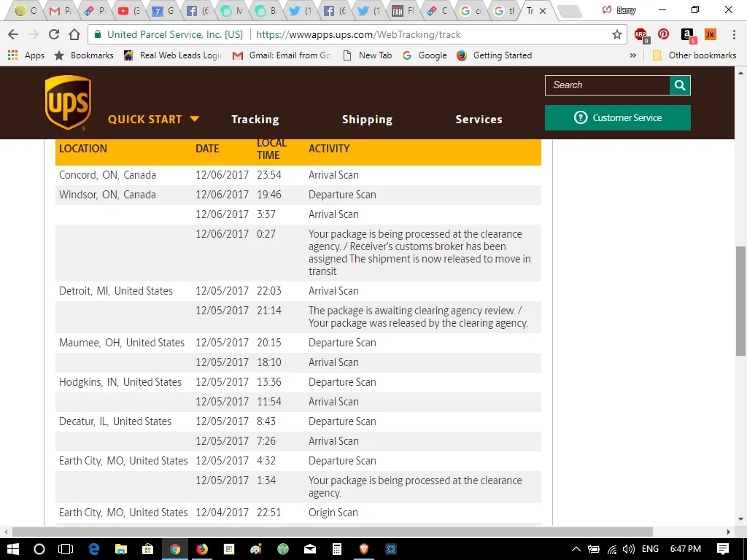Click the green search magnifier button
Image resolution: width=747 pixels, height=560 pixels.
click(x=680, y=85)
